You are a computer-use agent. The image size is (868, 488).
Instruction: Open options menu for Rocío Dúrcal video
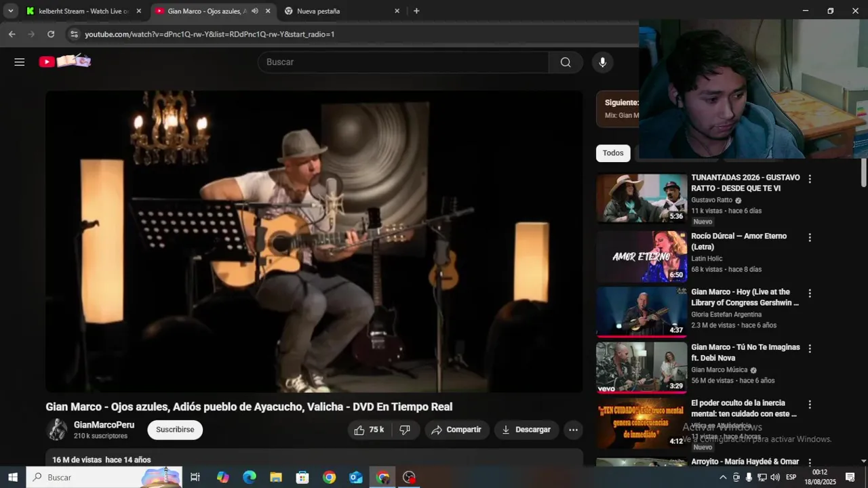[x=809, y=238]
